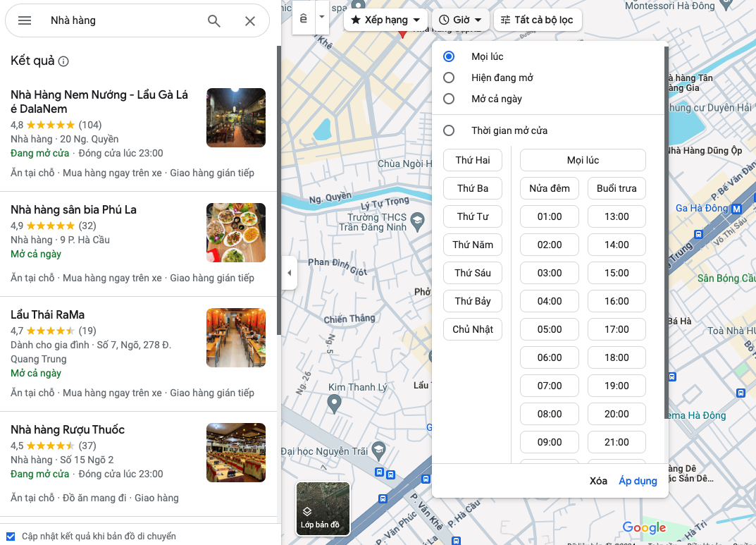This screenshot has height=545, width=756.
Task: Expand the Xếp hạng rating dropdown
Action: [x=385, y=20]
